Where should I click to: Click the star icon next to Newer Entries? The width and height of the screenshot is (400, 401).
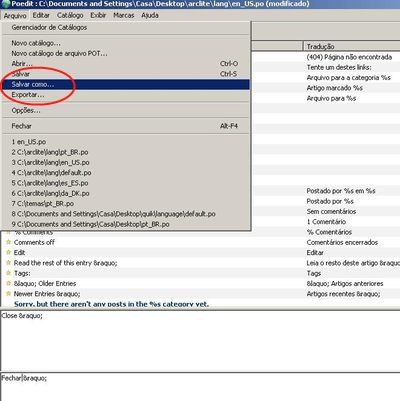(9, 294)
